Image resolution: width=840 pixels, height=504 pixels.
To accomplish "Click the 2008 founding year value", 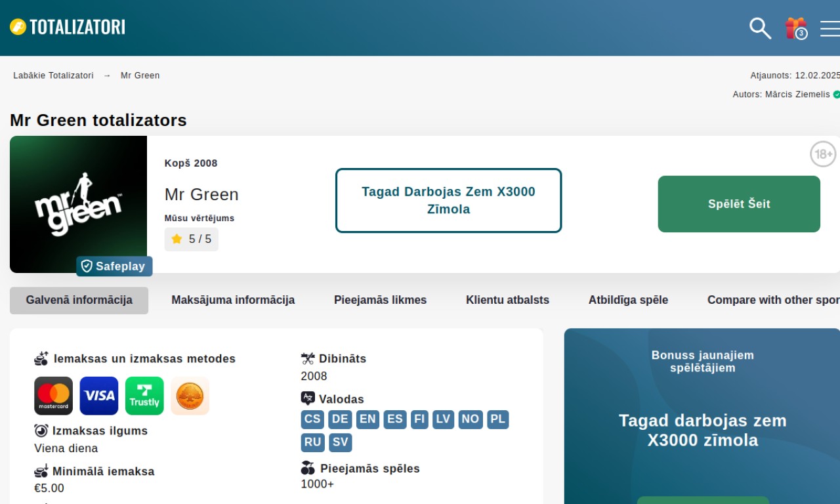I will (314, 377).
